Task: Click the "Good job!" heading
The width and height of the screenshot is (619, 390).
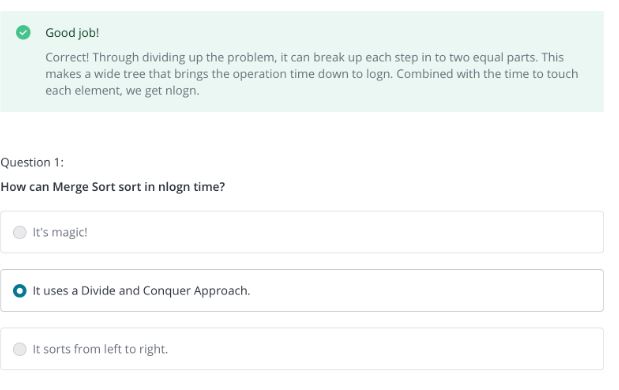Action: click(72, 33)
